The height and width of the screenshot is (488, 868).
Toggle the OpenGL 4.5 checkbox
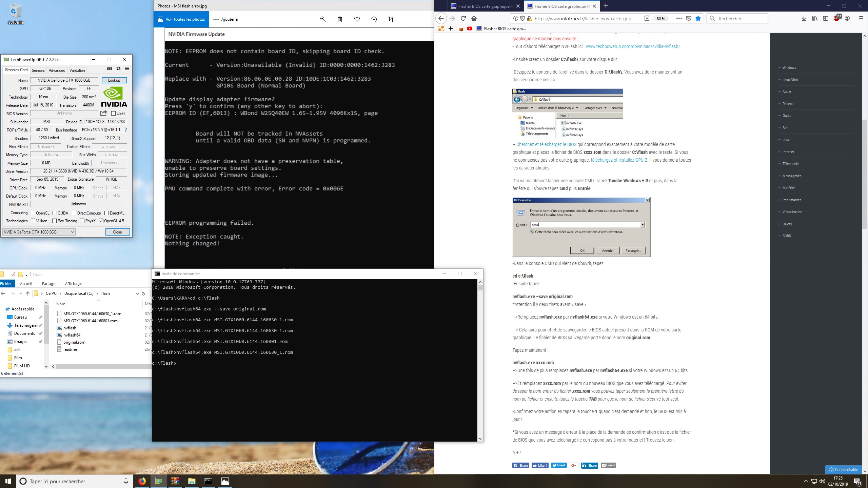(x=101, y=221)
